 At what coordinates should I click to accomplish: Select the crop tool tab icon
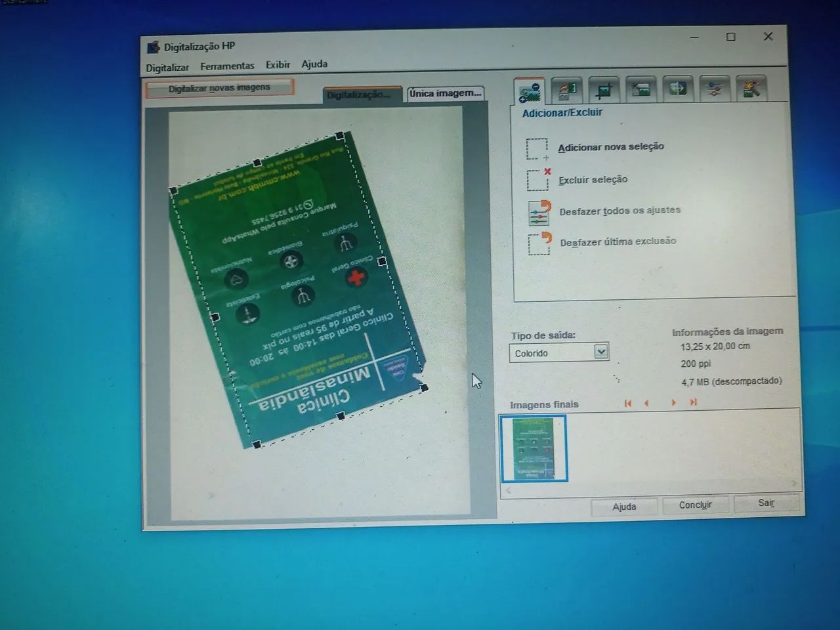[604, 89]
